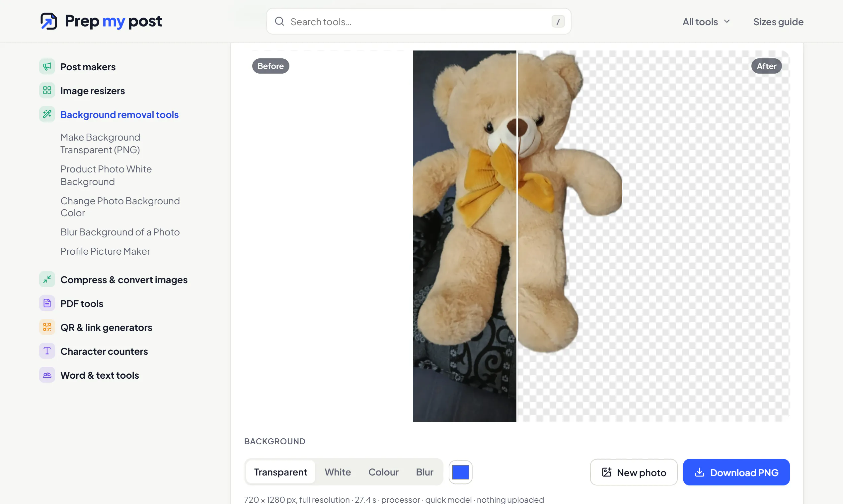Select the White background option
This screenshot has height=504, width=843.
[x=338, y=472]
